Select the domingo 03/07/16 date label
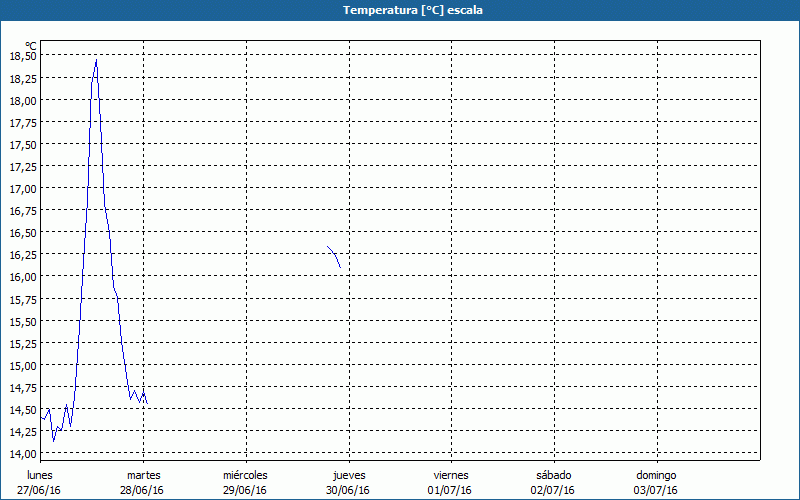This screenshot has width=800, height=500. click(x=655, y=482)
